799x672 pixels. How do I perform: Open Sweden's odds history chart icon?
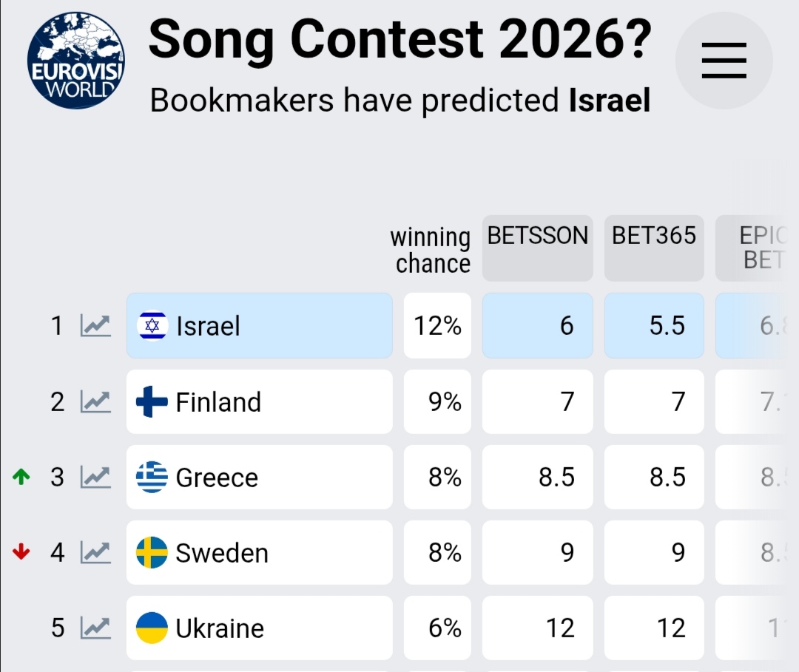(95, 552)
